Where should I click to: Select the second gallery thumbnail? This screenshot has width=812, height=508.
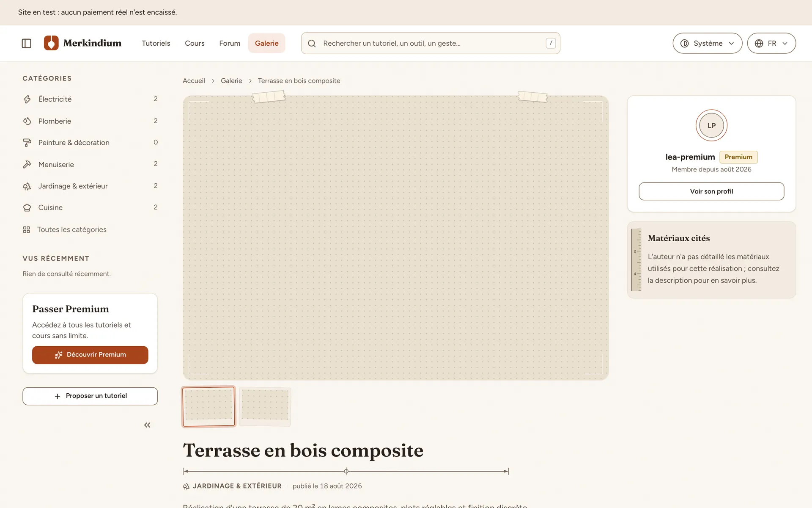point(265,406)
